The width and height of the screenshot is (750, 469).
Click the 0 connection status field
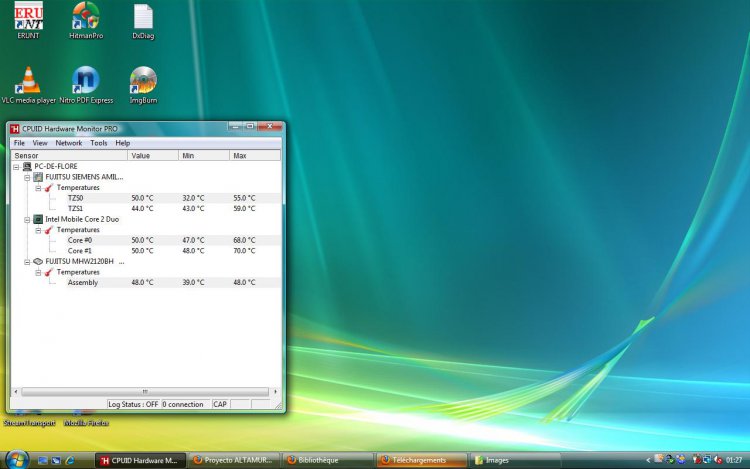coord(186,404)
